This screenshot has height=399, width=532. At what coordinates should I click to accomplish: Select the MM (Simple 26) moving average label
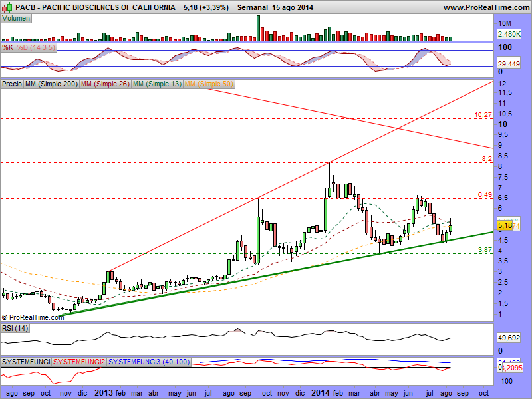click(105, 84)
